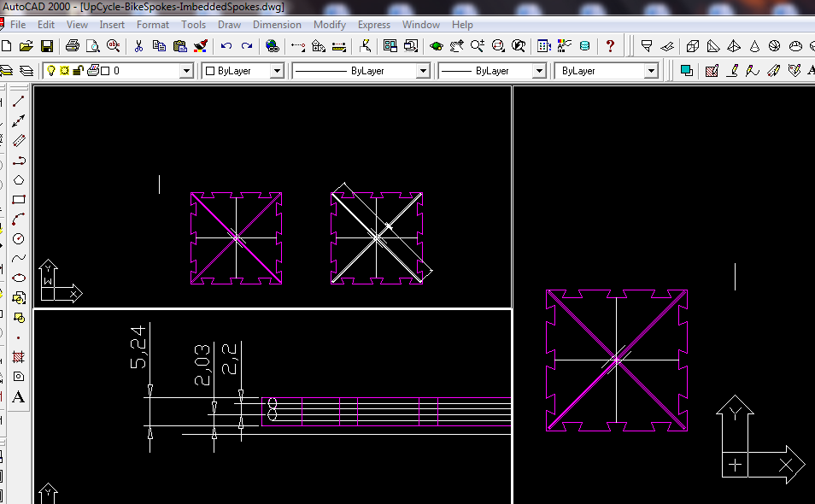Expand the Lineweight ByLayer dropdown
The image size is (815, 504).
(540, 71)
